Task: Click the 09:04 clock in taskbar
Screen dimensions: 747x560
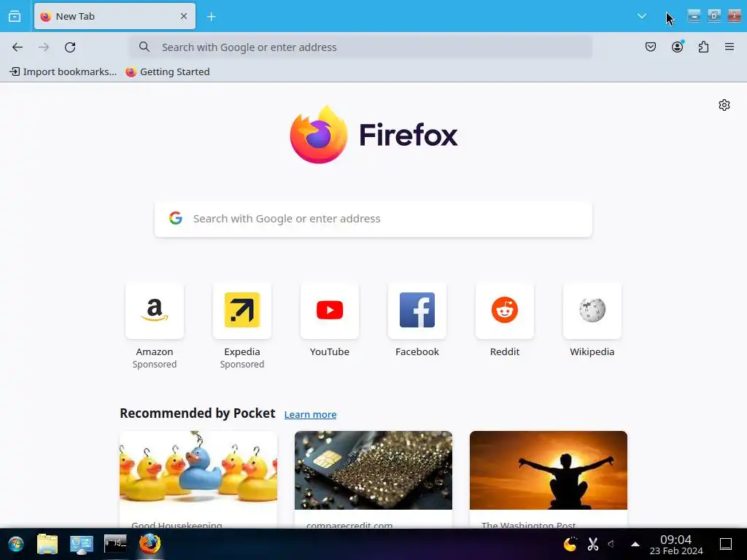Action: click(x=676, y=545)
